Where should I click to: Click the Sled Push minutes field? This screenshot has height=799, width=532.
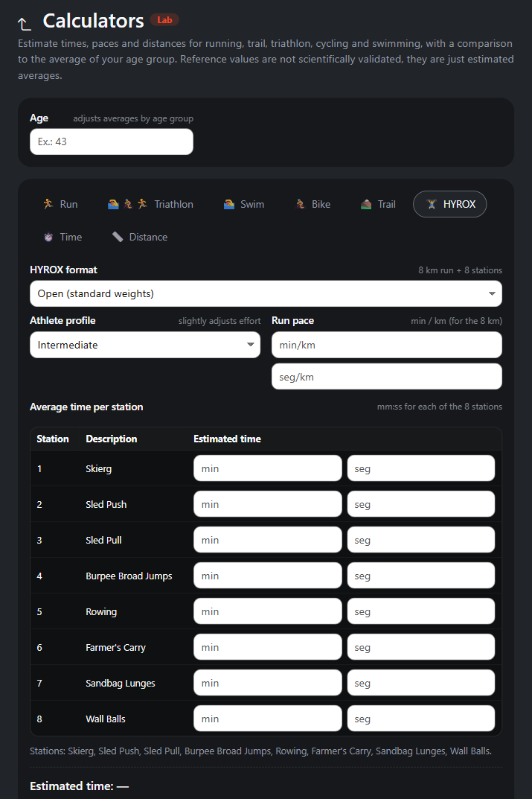point(267,504)
